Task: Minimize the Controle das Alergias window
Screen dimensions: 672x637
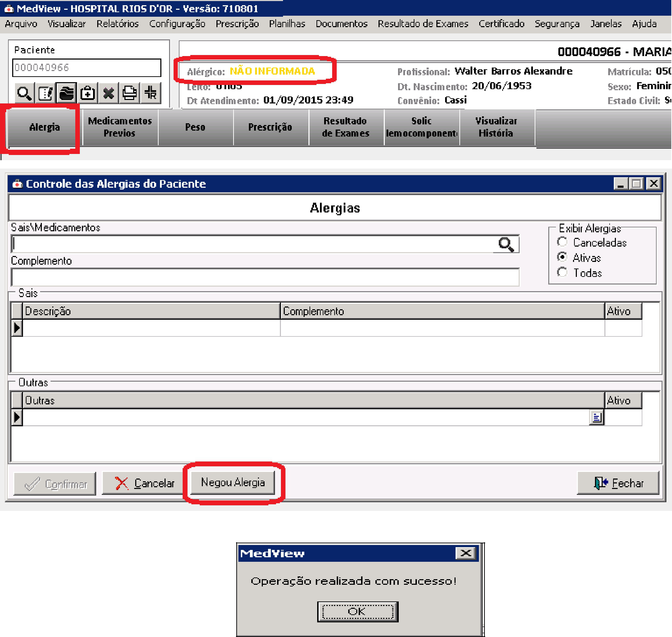Action: click(621, 184)
